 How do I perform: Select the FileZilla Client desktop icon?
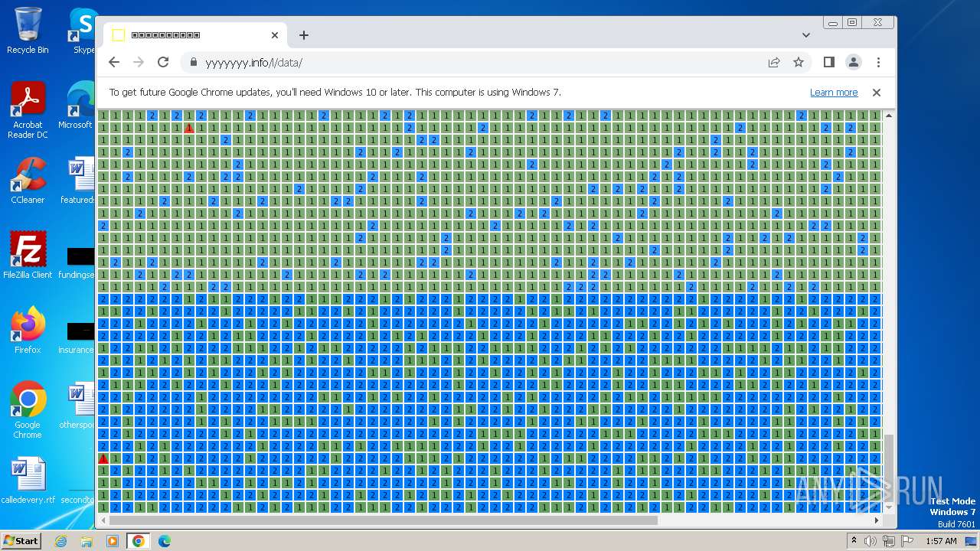point(28,255)
